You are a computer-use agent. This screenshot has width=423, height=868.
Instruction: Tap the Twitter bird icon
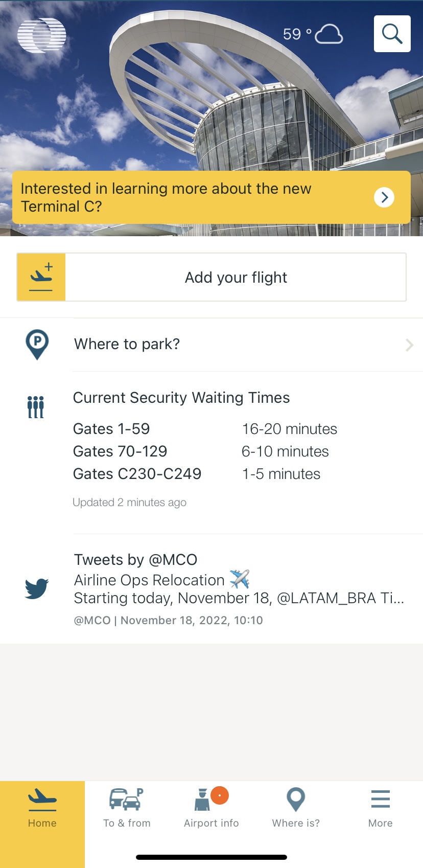click(x=37, y=588)
